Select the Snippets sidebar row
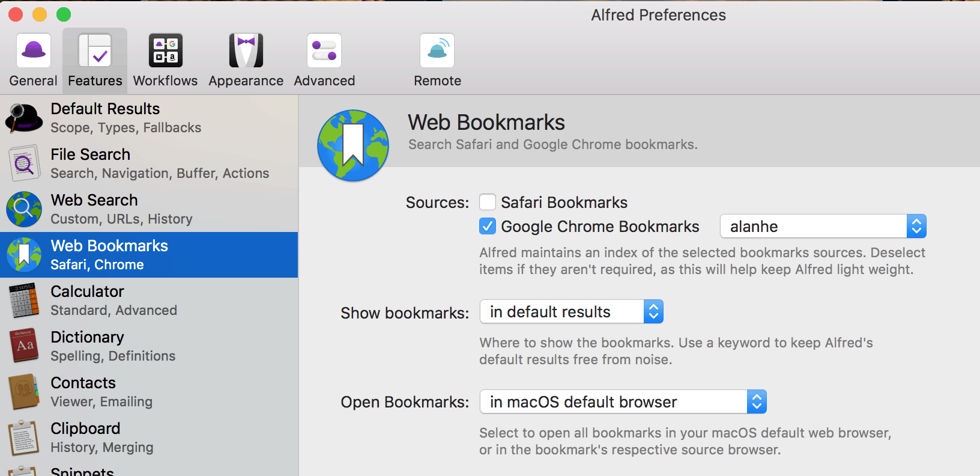This screenshot has width=980, height=476. (149, 469)
